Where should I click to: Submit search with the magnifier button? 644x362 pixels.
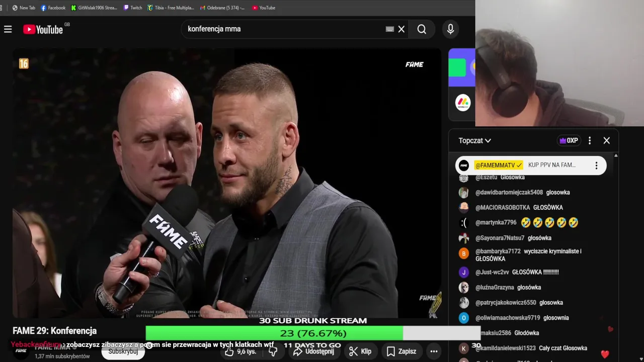coord(422,29)
